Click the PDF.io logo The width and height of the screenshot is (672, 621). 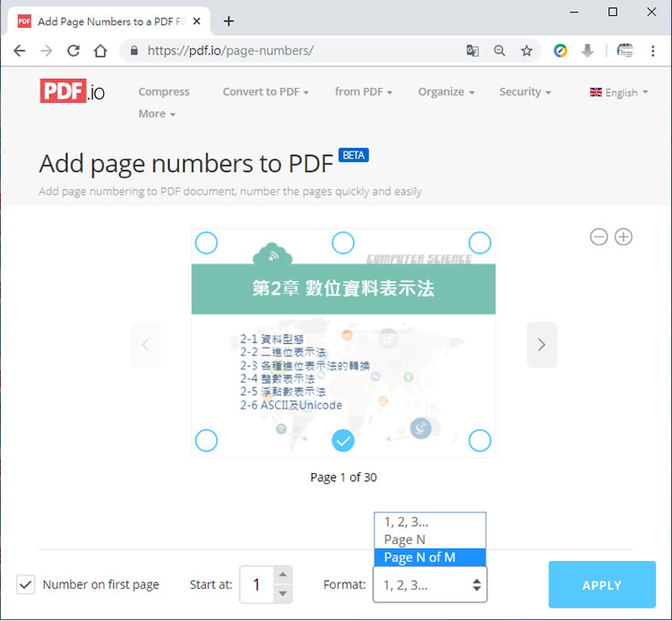[73, 91]
